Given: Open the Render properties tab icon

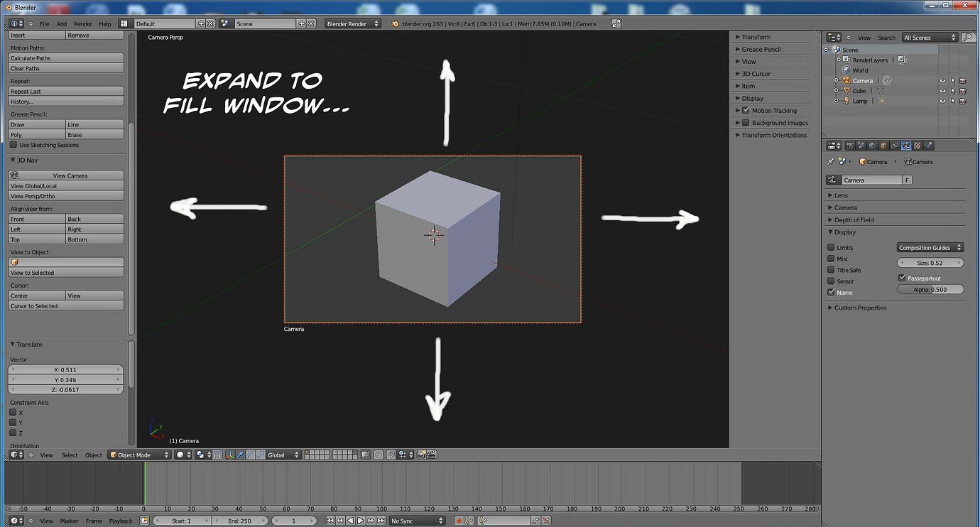Looking at the screenshot, I should click(x=849, y=146).
